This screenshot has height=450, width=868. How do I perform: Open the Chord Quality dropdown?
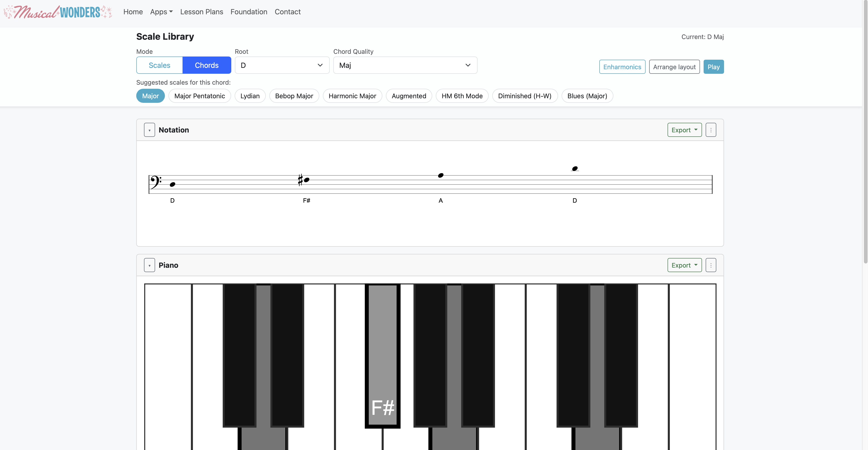[405, 65]
